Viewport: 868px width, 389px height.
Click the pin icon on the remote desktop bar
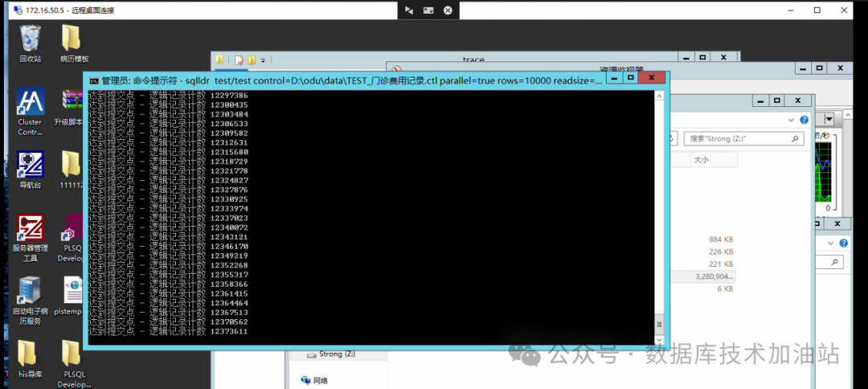(x=408, y=10)
